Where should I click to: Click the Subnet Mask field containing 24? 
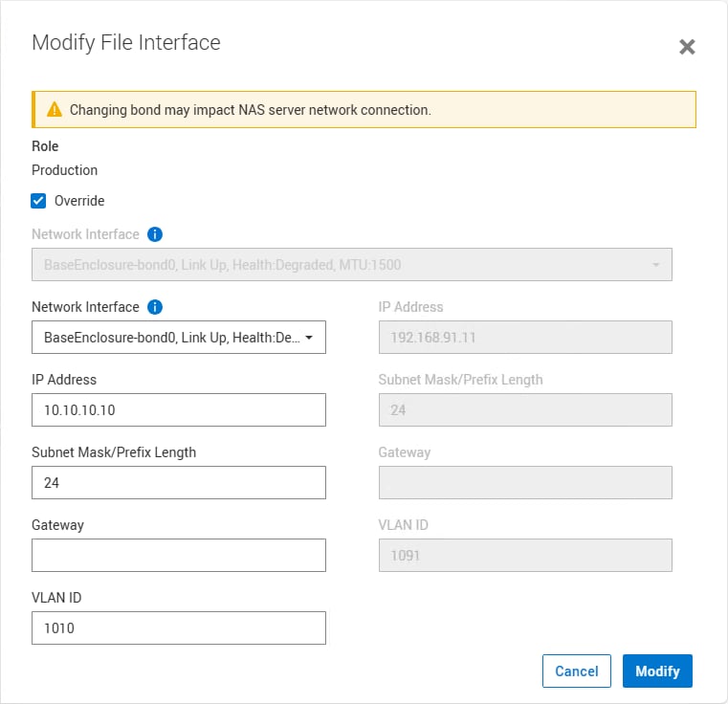point(178,482)
